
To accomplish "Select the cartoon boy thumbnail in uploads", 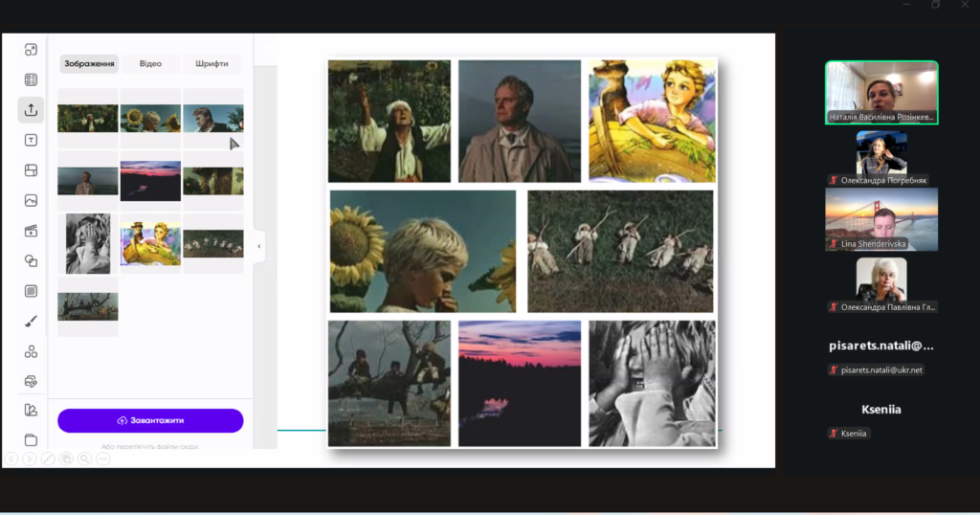I will tap(150, 243).
